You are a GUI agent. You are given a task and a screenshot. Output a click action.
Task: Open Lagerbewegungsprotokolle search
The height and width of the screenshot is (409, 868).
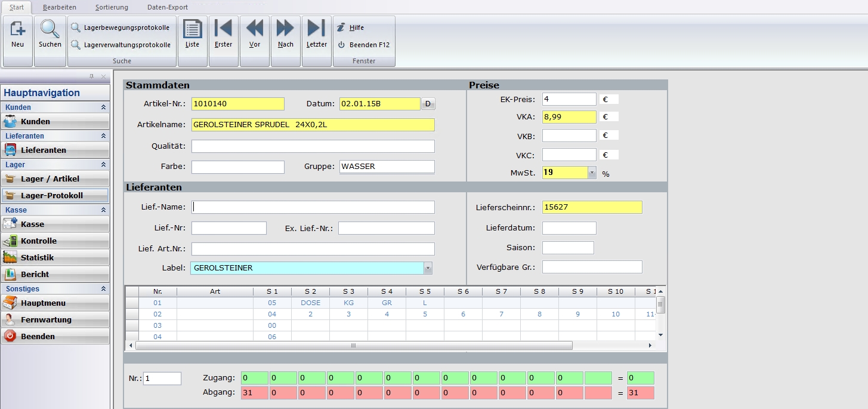click(x=121, y=27)
